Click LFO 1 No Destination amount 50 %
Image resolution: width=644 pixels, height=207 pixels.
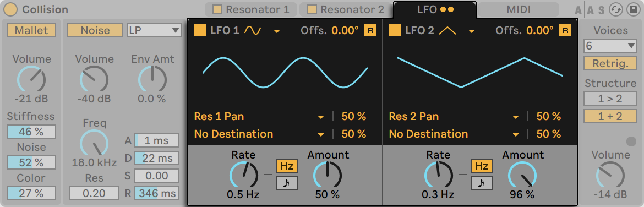353,134
